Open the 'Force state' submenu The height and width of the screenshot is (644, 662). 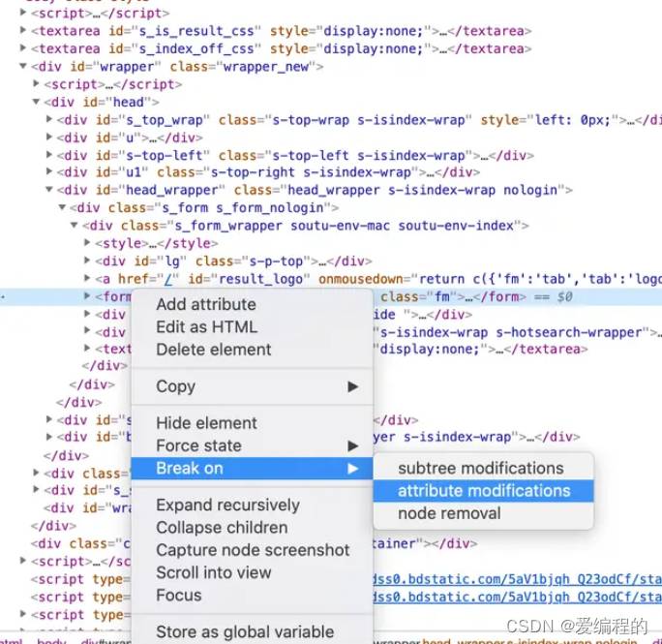coord(252,445)
